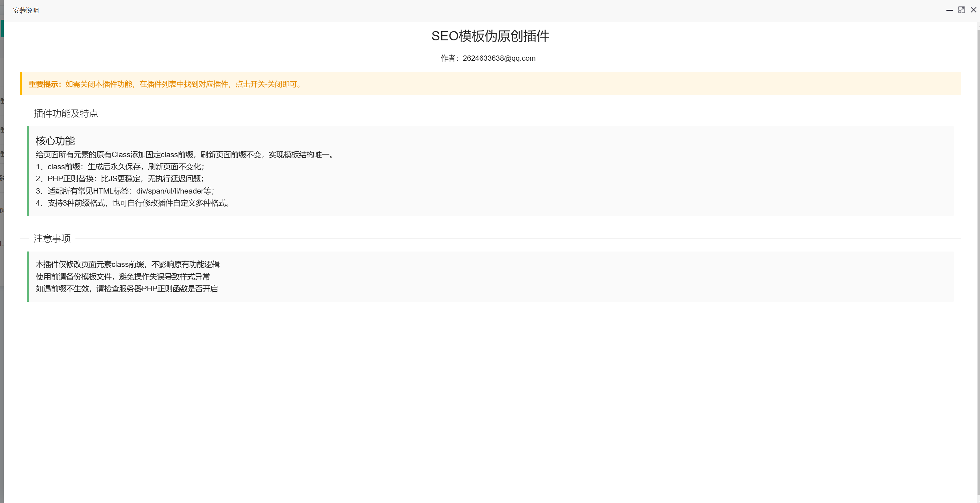This screenshot has width=980, height=503.
Task: Click the SEO模板伪原创插件 heading
Action: click(490, 36)
